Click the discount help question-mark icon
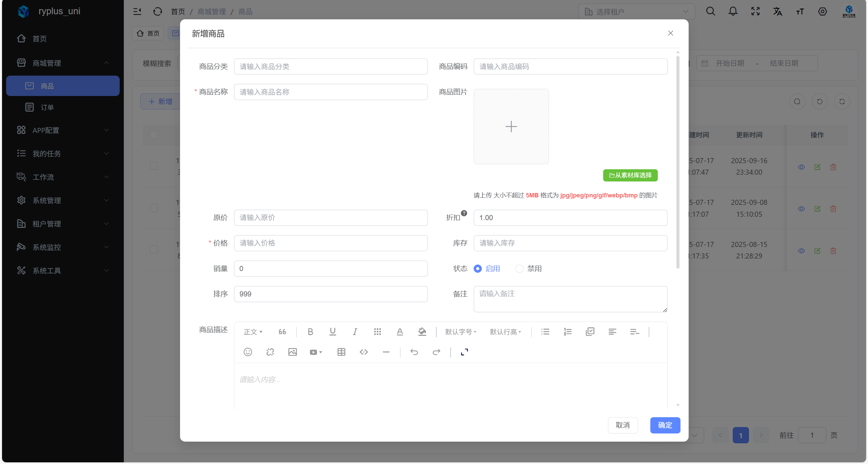The height and width of the screenshot is (464, 868). pyautogui.click(x=464, y=213)
